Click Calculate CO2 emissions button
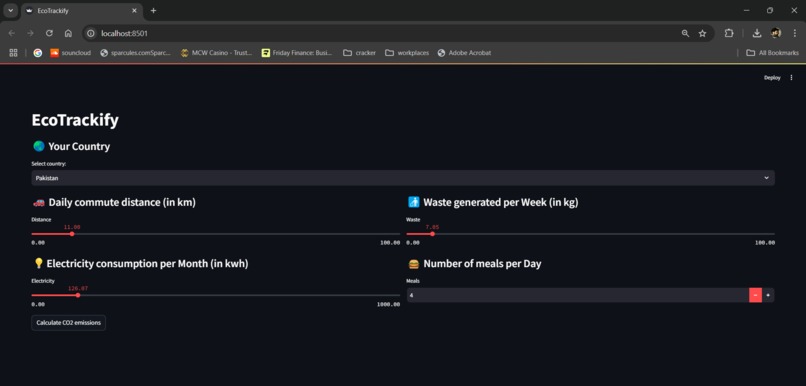Viewport: 806px width, 386px height. pyautogui.click(x=68, y=323)
